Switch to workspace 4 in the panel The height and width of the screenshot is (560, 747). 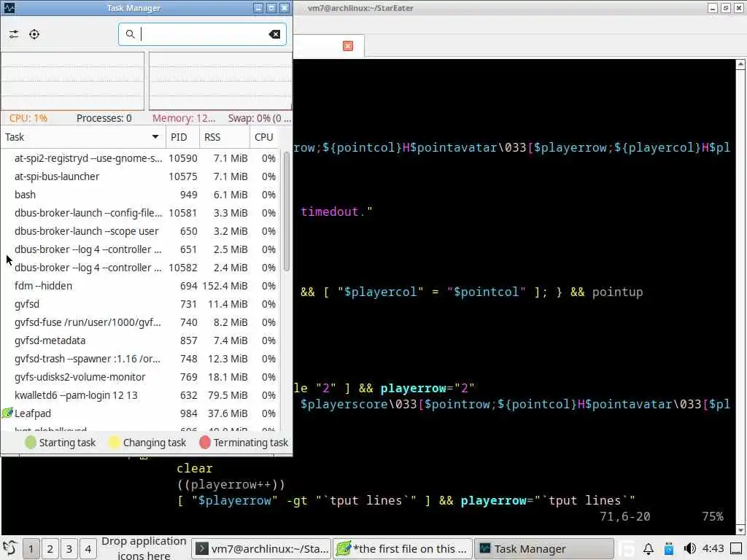tap(88, 549)
